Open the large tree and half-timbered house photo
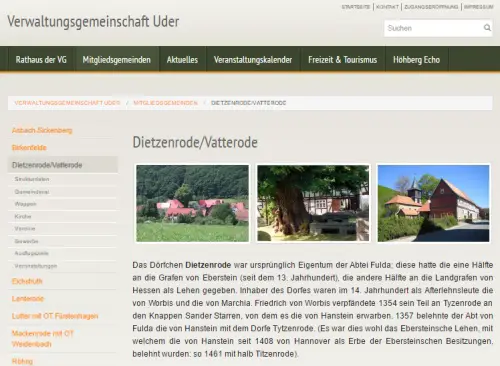500x366 pixels. tap(313, 203)
